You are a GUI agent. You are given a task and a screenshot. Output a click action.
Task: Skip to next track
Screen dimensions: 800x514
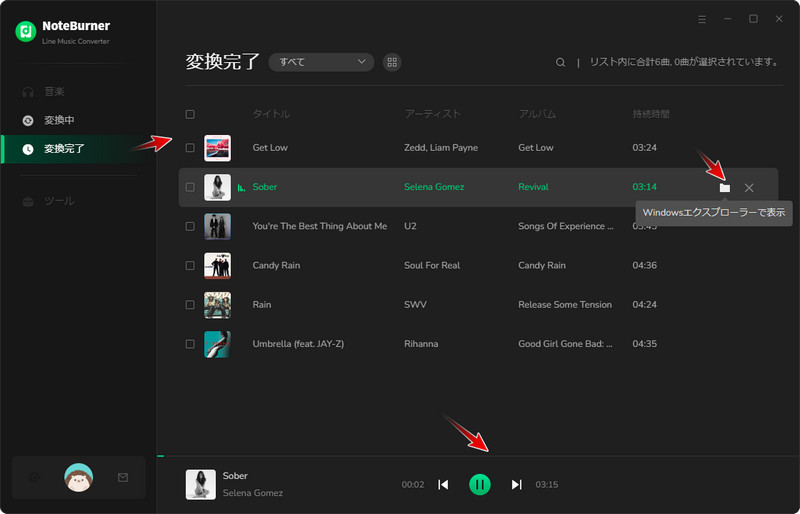[x=516, y=484]
